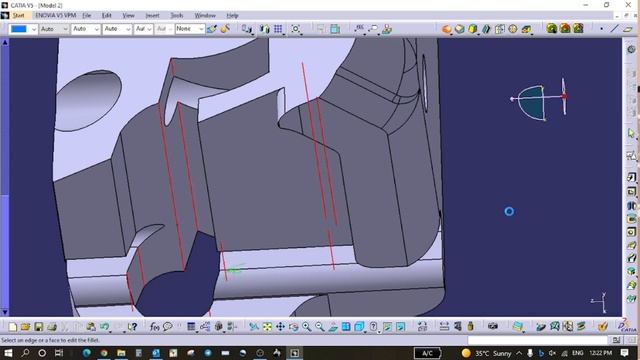Image resolution: width=640 pixels, height=360 pixels.
Task: Launch File Explorer from taskbar
Action: [121, 353]
